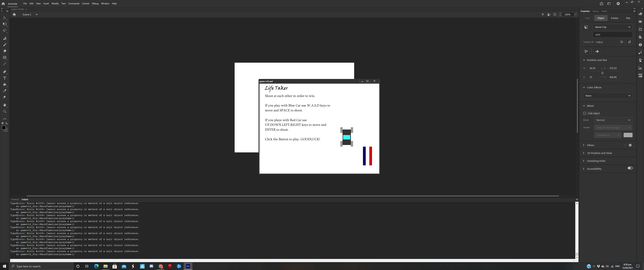
Task: Click swap symbol icon next to redcar
Action: [630, 42]
